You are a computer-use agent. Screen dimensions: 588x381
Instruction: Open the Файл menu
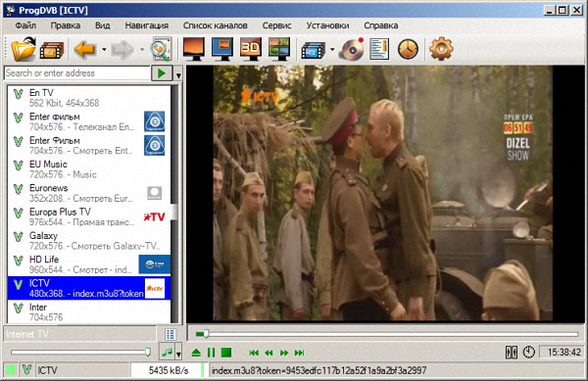(25, 25)
